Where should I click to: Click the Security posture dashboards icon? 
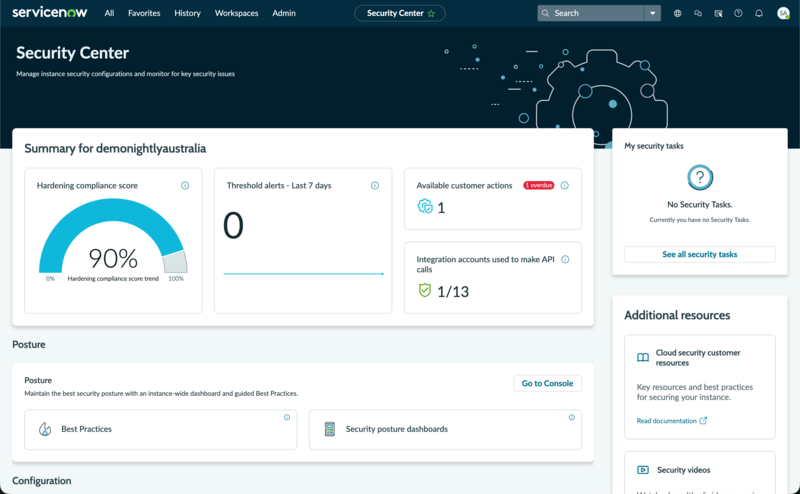click(330, 429)
